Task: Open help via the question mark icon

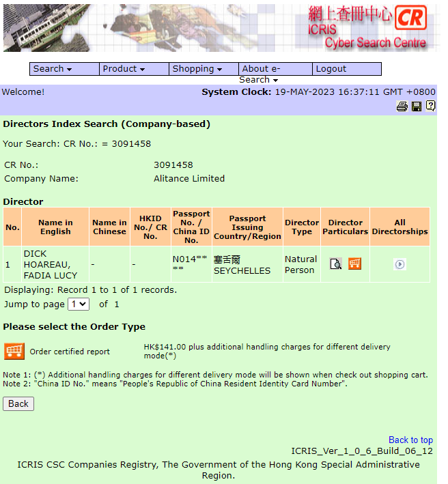Action: [430, 106]
